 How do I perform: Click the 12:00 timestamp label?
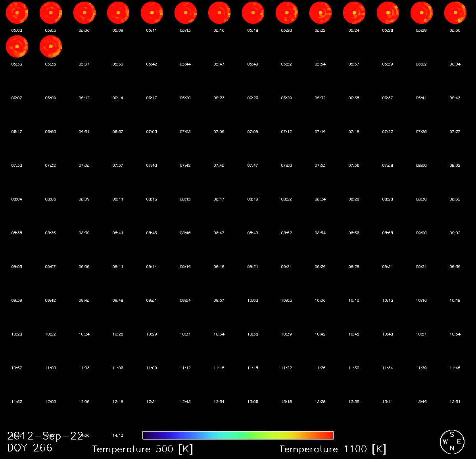pyautogui.click(x=50, y=402)
